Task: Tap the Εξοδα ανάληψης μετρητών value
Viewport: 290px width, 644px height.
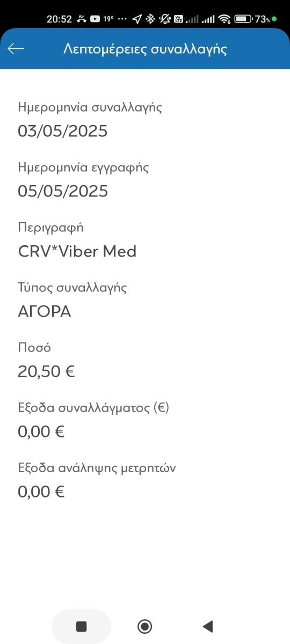Action: coord(41,492)
